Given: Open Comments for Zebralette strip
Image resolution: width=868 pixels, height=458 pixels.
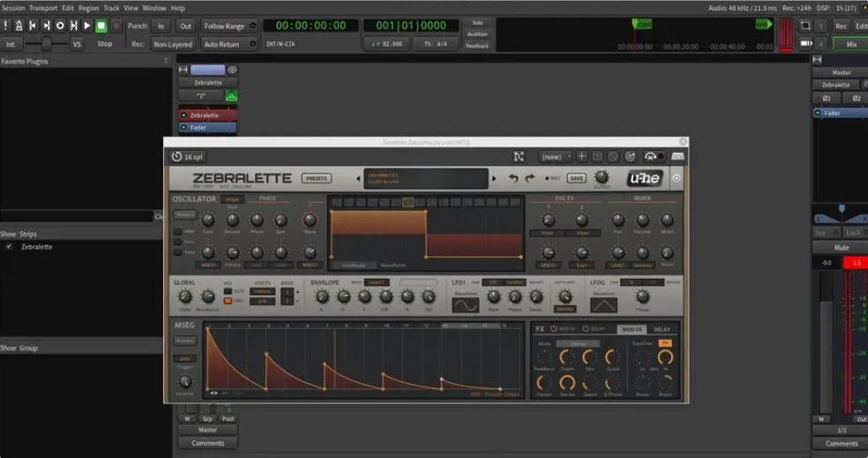Looking at the screenshot, I should pos(208,443).
